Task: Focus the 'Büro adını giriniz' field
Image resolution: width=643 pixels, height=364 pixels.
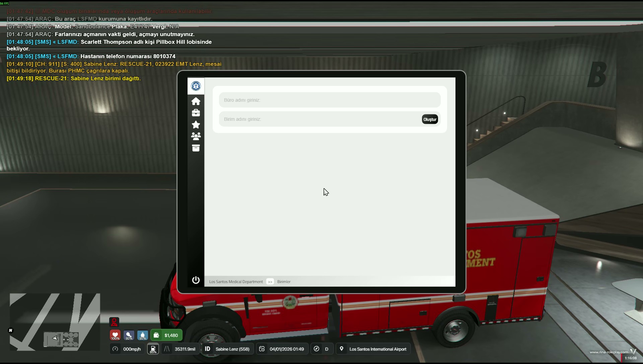Action: coord(330,100)
